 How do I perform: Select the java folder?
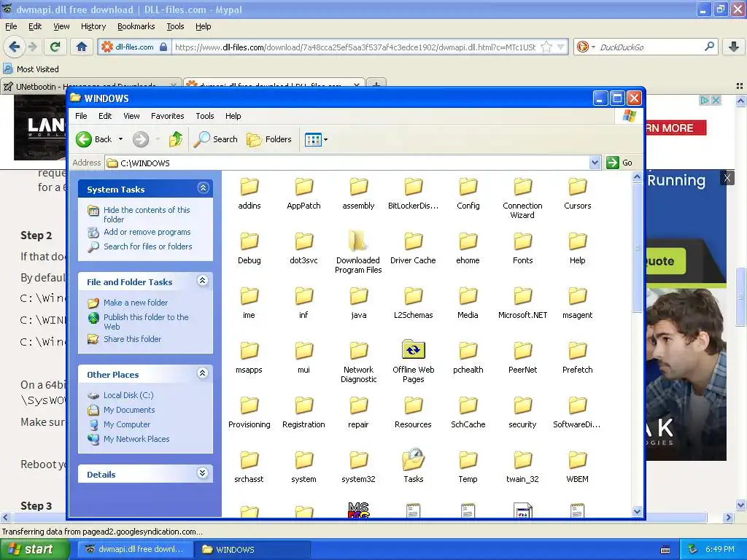358,303
